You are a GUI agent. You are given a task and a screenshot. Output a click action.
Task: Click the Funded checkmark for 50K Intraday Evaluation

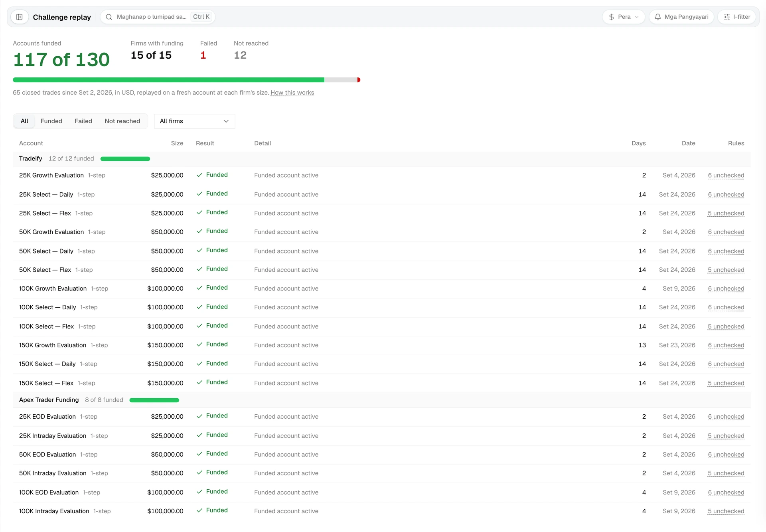click(x=199, y=473)
